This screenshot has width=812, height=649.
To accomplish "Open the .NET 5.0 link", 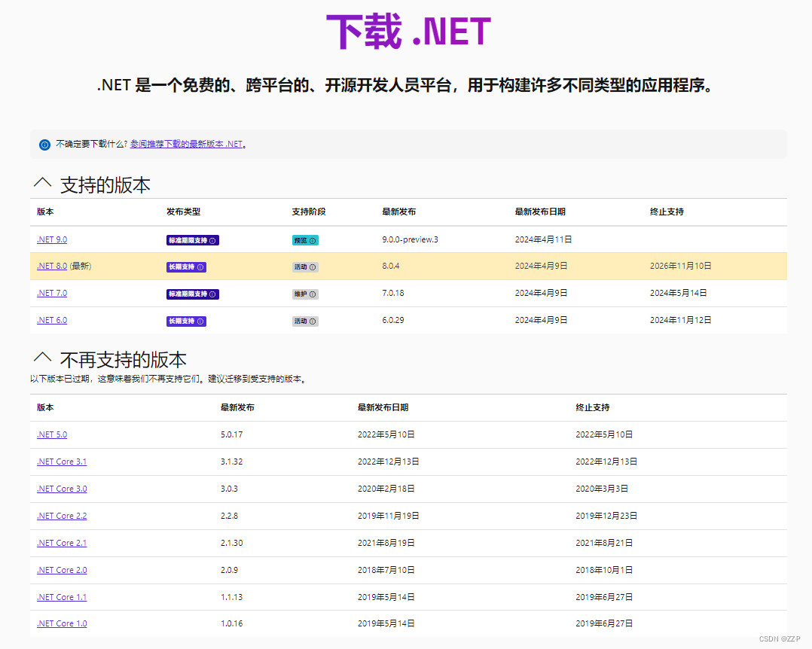I will pos(52,434).
